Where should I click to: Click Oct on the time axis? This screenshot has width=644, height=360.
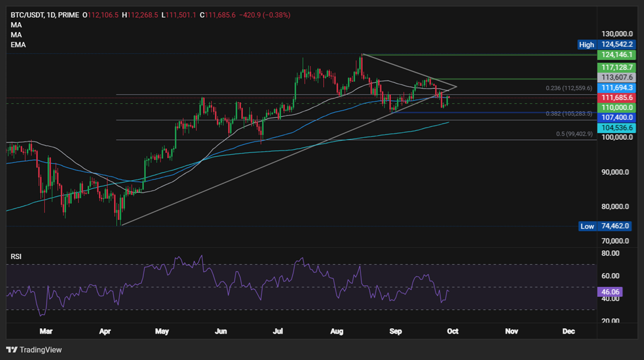click(452, 332)
